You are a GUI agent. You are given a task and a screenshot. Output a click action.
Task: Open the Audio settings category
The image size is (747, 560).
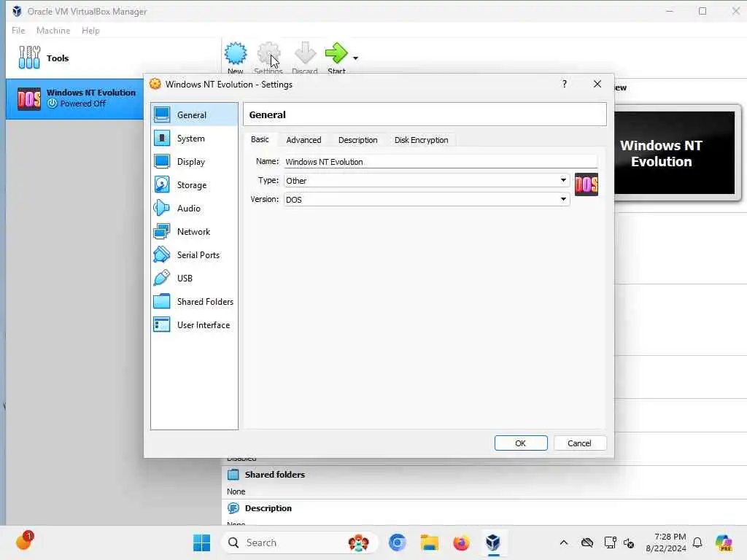[x=194, y=208]
